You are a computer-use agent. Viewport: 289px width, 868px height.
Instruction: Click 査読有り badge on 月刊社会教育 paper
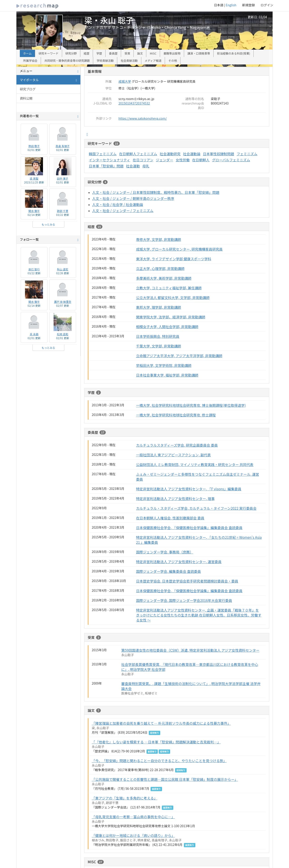pos(156,789)
